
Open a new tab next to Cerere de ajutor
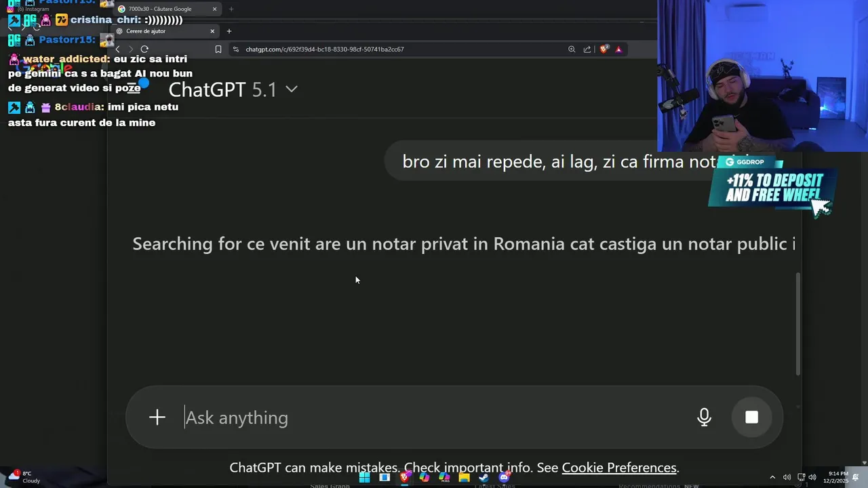click(229, 31)
